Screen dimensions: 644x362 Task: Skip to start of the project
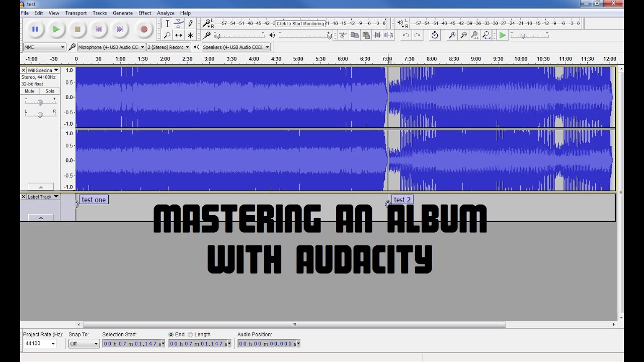(x=99, y=29)
